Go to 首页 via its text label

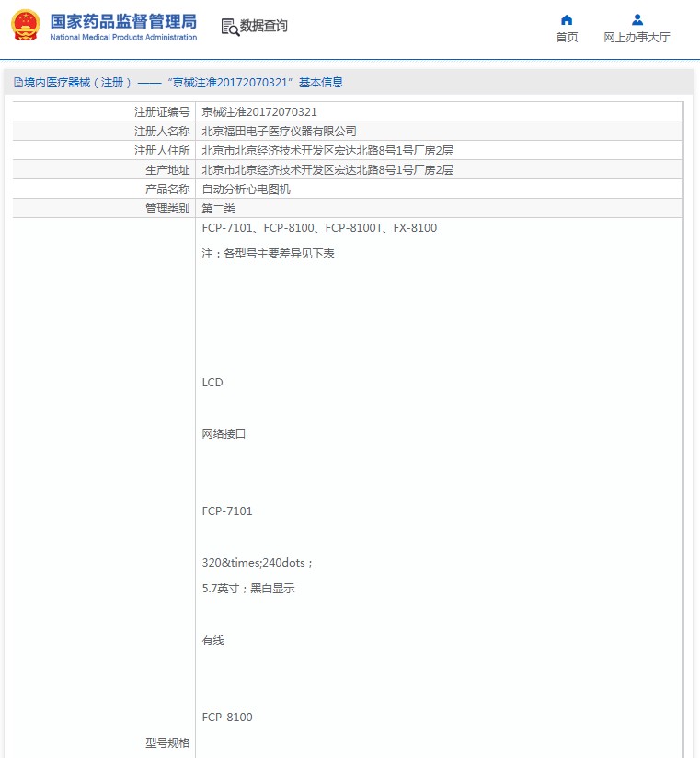click(567, 38)
